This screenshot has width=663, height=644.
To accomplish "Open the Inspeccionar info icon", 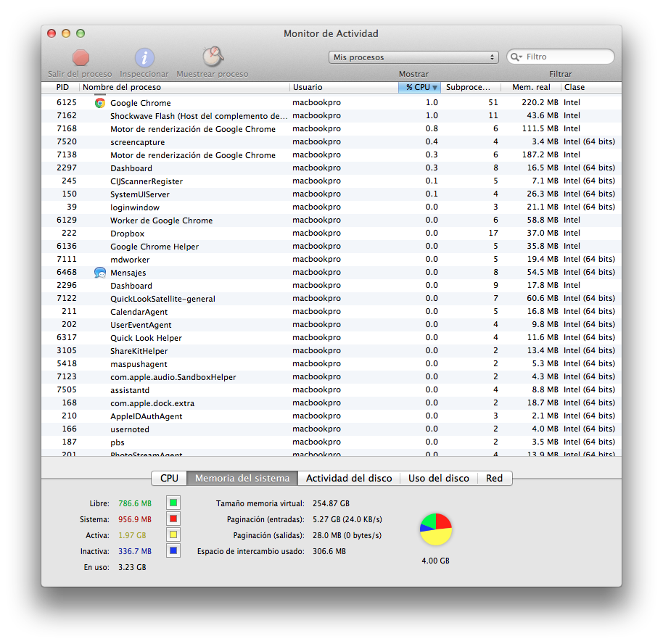I will click(144, 57).
